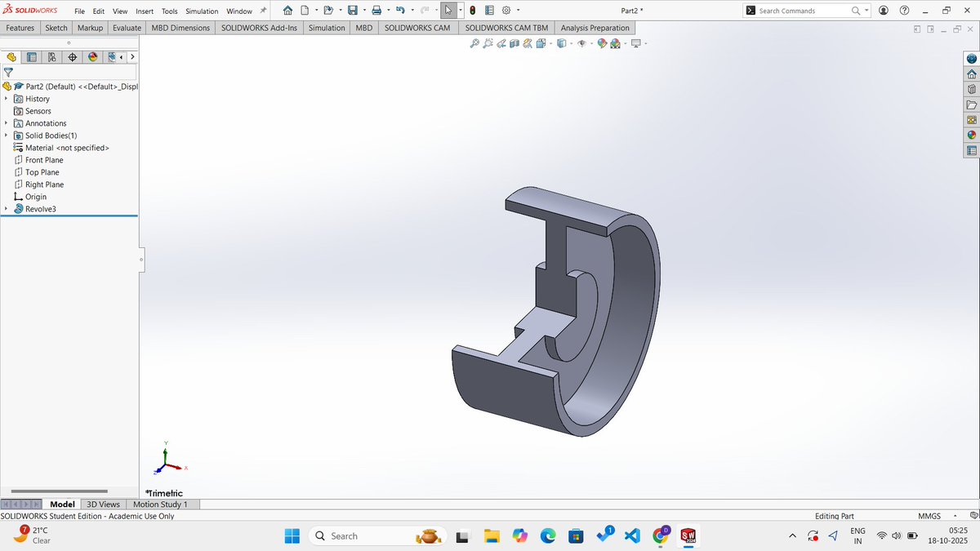Open the Insert menu
The width and height of the screenshot is (980, 551).
[145, 11]
